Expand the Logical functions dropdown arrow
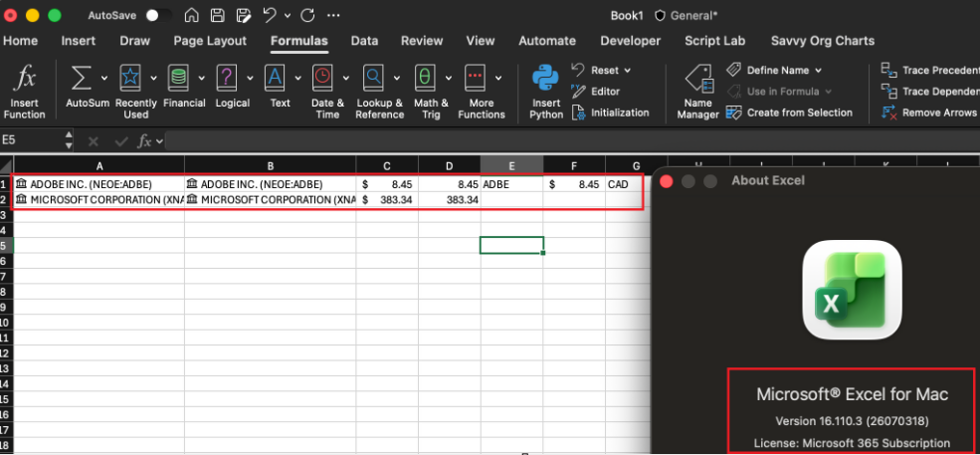The width and height of the screenshot is (980, 455). (250, 79)
